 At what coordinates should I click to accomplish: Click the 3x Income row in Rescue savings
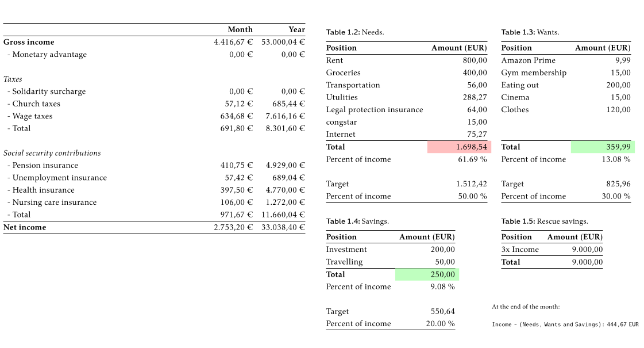pos(520,250)
